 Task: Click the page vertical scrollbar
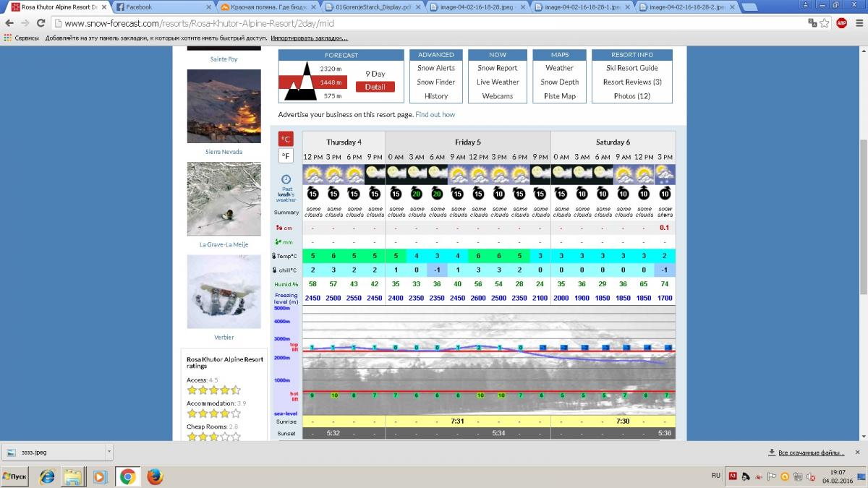(x=862, y=217)
